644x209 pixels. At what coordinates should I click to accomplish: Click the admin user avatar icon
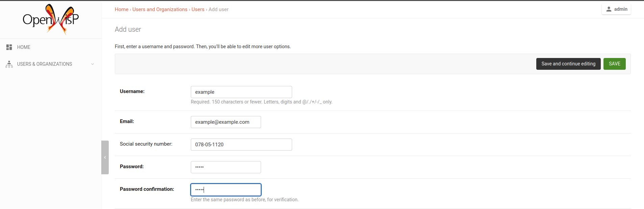[609, 9]
